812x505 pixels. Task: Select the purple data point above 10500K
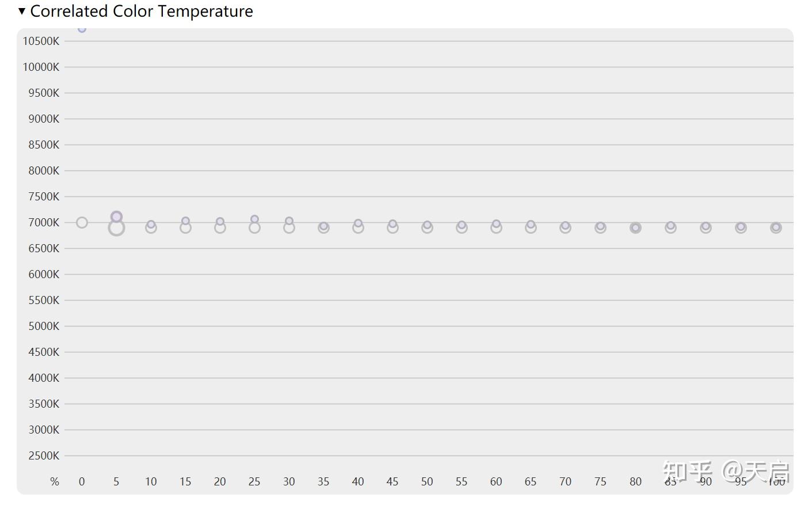point(82,29)
